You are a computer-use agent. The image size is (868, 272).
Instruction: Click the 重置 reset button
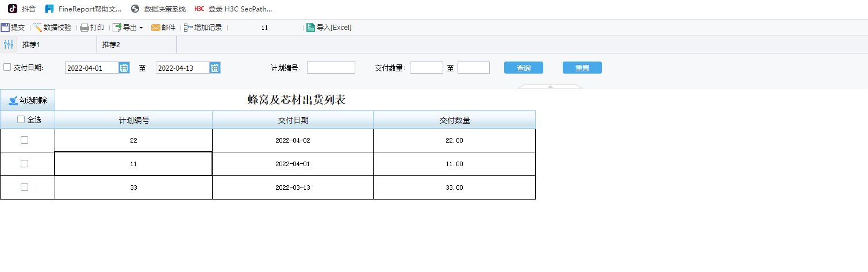(x=582, y=68)
